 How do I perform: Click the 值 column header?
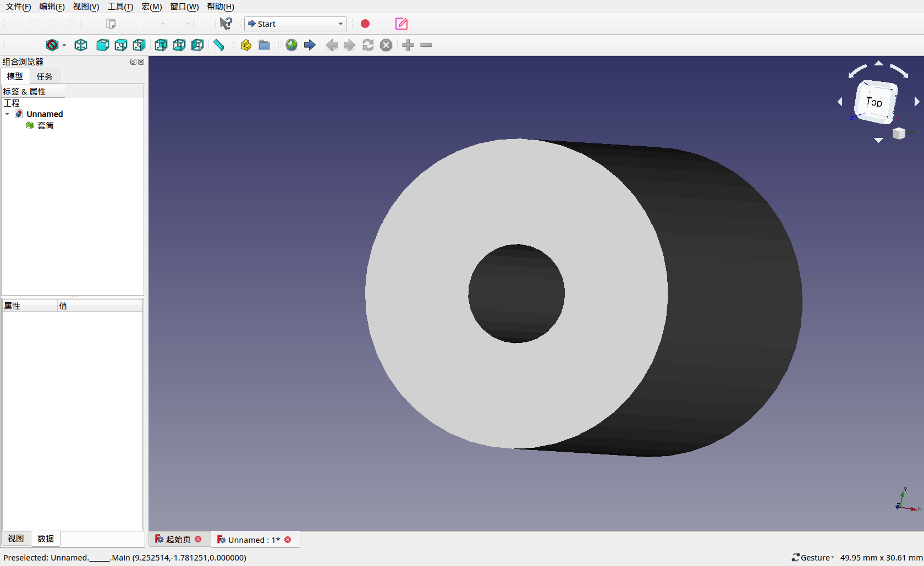click(x=100, y=306)
